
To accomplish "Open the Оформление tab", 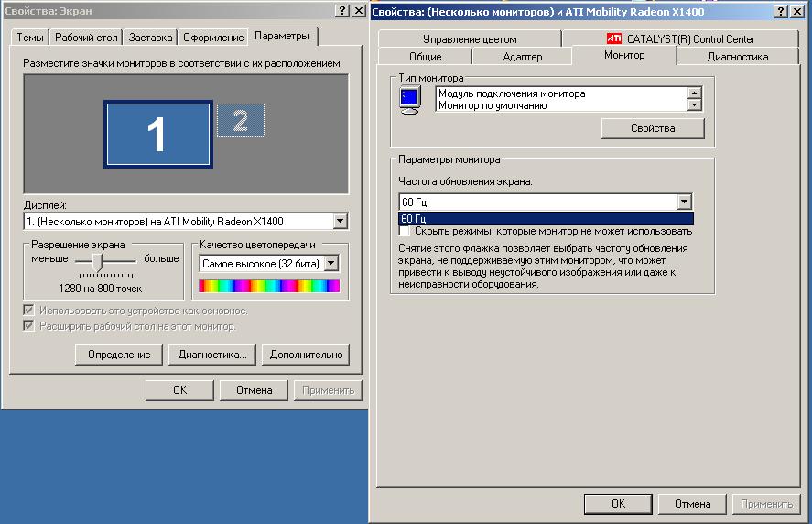I will point(213,38).
